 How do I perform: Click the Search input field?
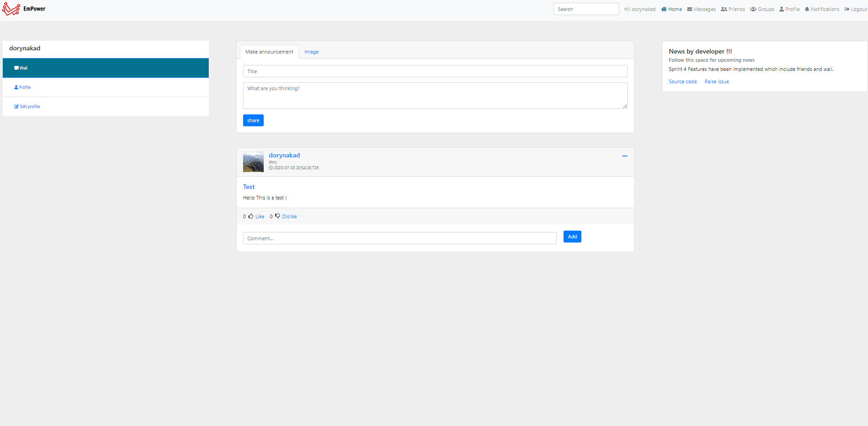[x=586, y=9]
